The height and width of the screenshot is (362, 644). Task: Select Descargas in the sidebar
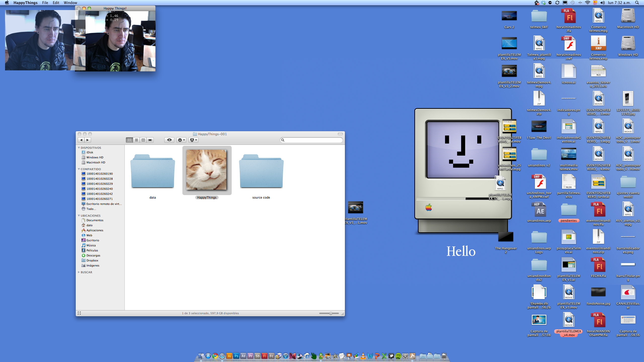93,255
